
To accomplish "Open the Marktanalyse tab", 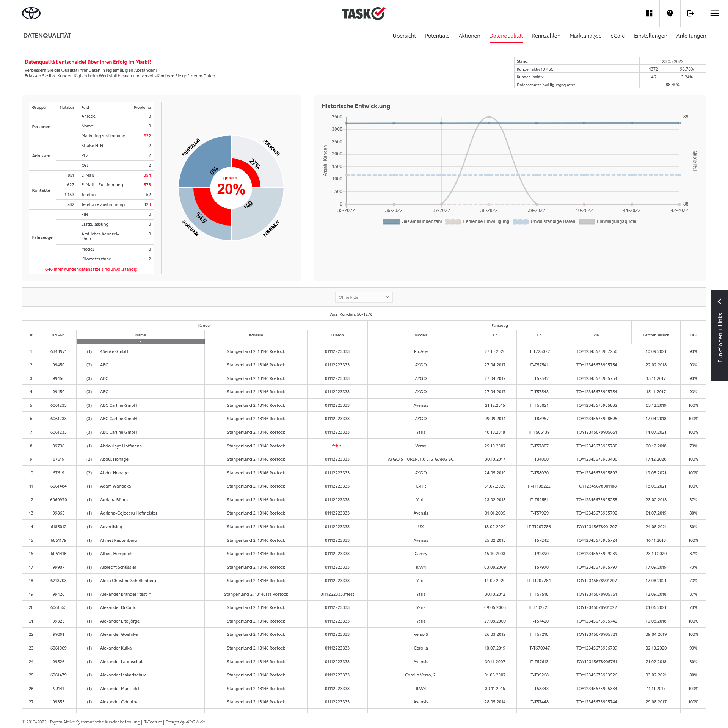I will (x=585, y=36).
